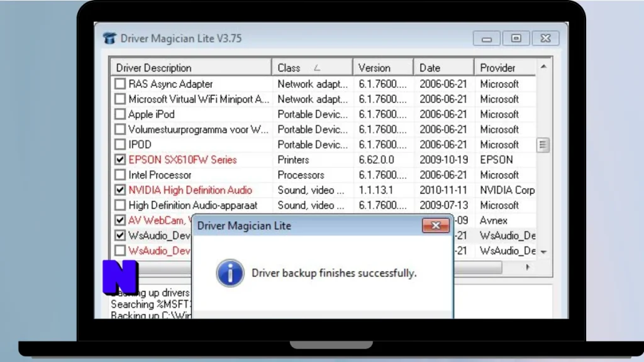This screenshot has width=644, height=362.
Task: Click date 2009-10-19 cell
Action: pyautogui.click(x=443, y=160)
